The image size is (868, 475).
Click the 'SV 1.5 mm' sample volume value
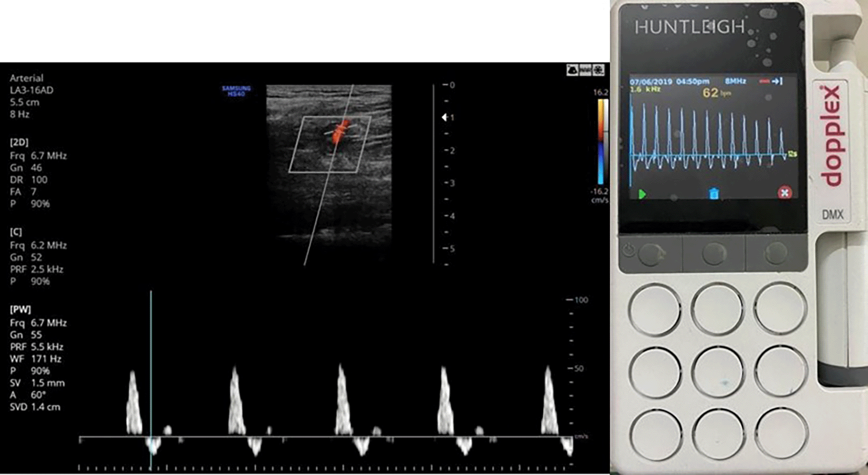[37, 383]
